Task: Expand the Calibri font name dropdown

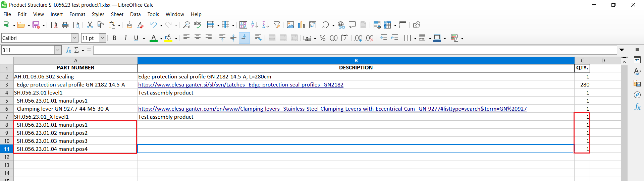Action: point(75,38)
